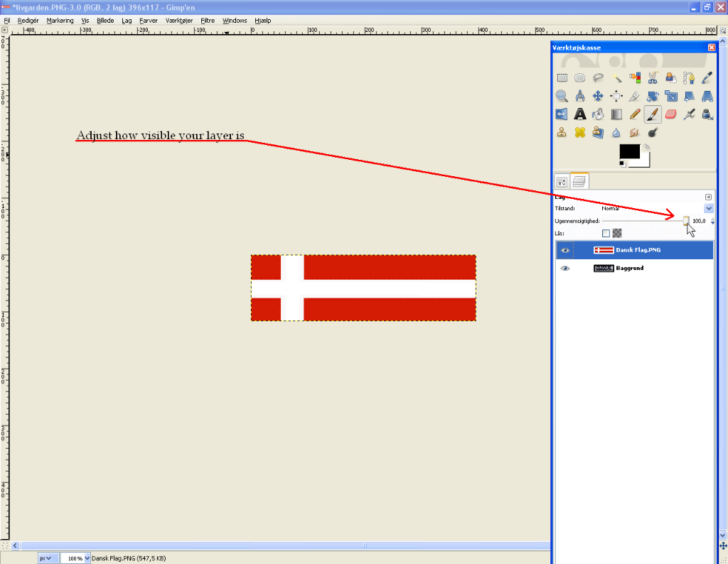Toggle visibility of the Baggrund layer
Image resolution: width=728 pixels, height=564 pixels.
tap(565, 269)
